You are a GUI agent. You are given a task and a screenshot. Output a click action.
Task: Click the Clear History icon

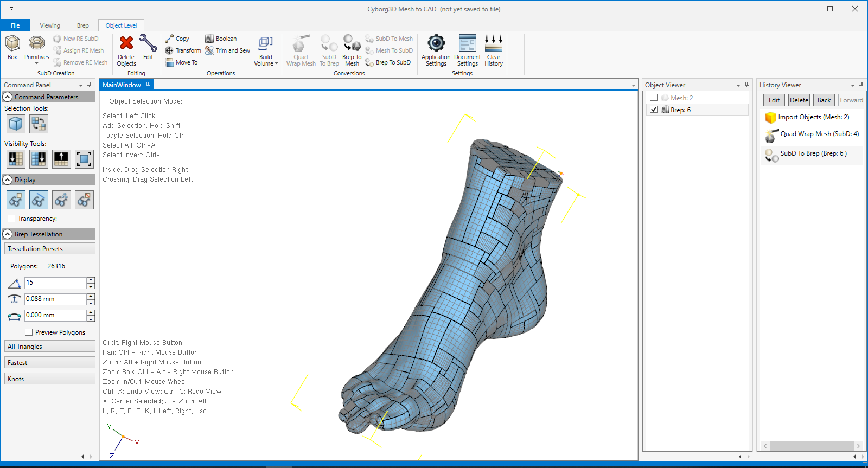493,43
